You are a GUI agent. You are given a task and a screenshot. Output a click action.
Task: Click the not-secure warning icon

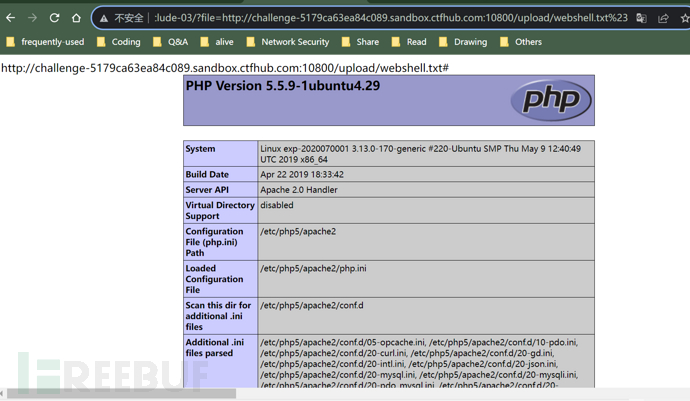pos(104,18)
